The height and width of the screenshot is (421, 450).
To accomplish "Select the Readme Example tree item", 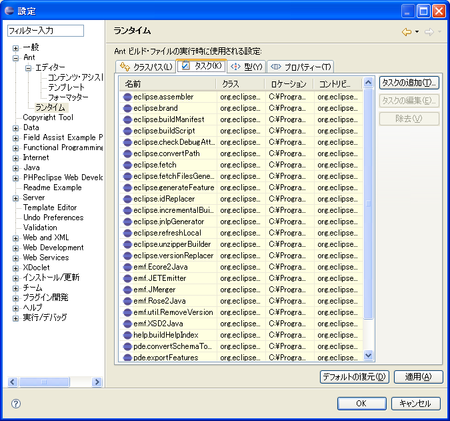I will tap(52, 187).
